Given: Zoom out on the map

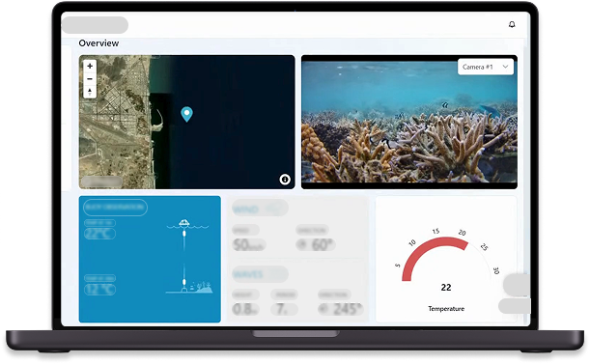Looking at the screenshot, I should tap(90, 78).
